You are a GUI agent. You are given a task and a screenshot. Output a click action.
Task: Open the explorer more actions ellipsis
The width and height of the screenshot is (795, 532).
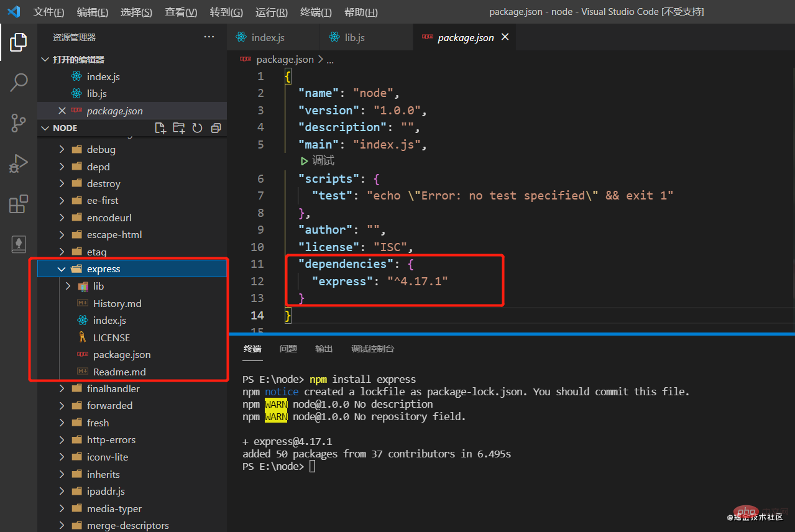[x=209, y=37]
